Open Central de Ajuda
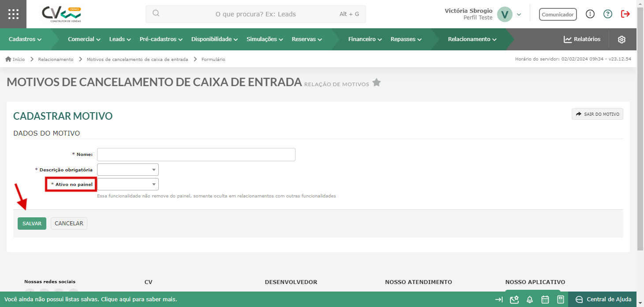The width and height of the screenshot is (644, 307). [x=603, y=299]
